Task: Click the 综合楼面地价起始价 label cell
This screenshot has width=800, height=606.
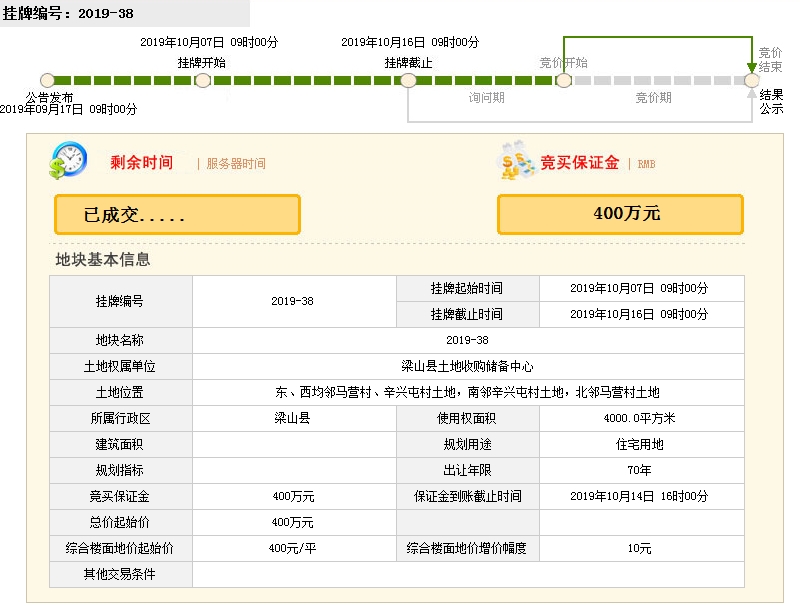Action: (121, 548)
